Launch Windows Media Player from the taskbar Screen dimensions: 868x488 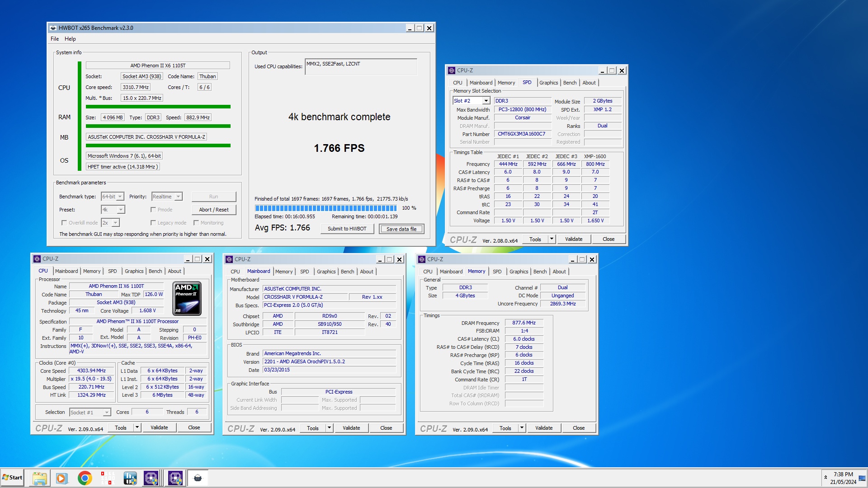tap(62, 478)
